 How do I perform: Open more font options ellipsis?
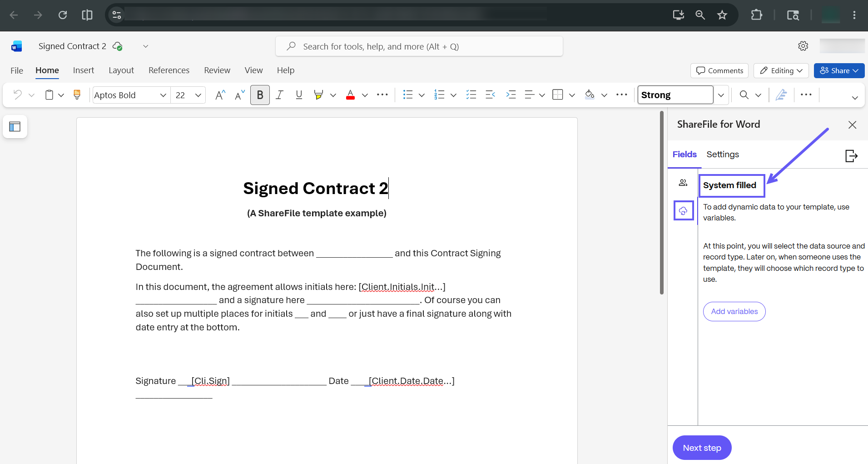(x=382, y=95)
